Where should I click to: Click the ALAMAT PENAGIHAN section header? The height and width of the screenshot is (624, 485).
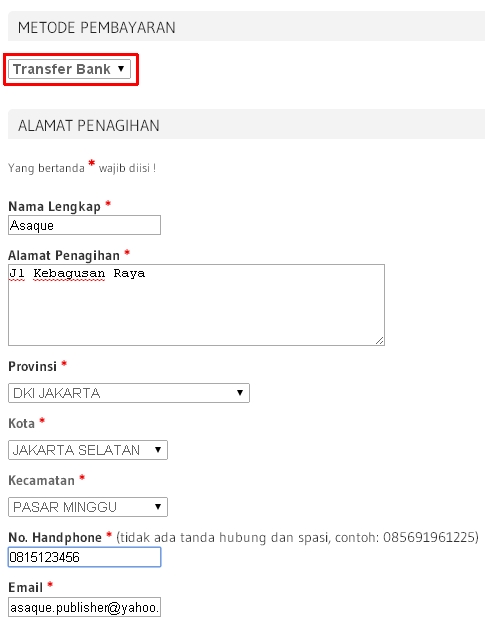click(89, 125)
